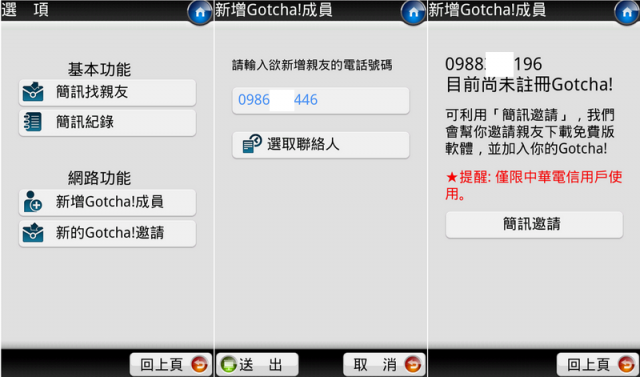This screenshot has width=640, height=377.
Task: Click 網路功能 section heading
Action: tap(99, 178)
